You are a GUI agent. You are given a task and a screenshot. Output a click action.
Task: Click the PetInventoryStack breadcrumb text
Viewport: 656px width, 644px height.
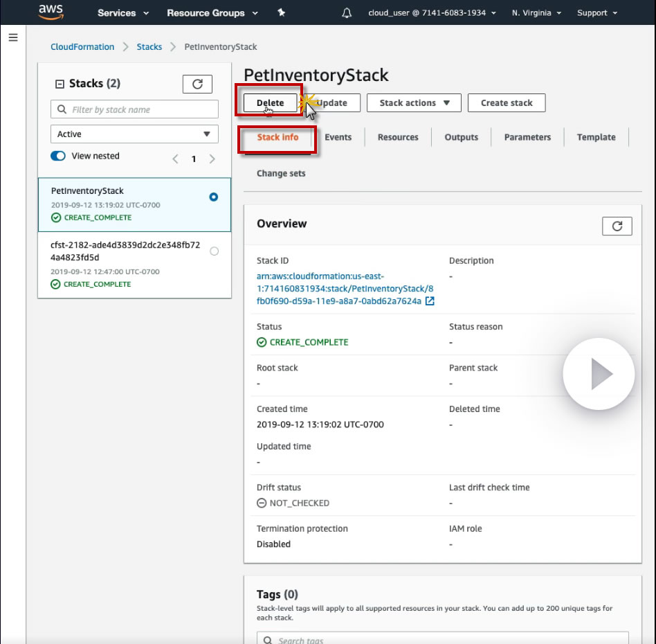(221, 46)
